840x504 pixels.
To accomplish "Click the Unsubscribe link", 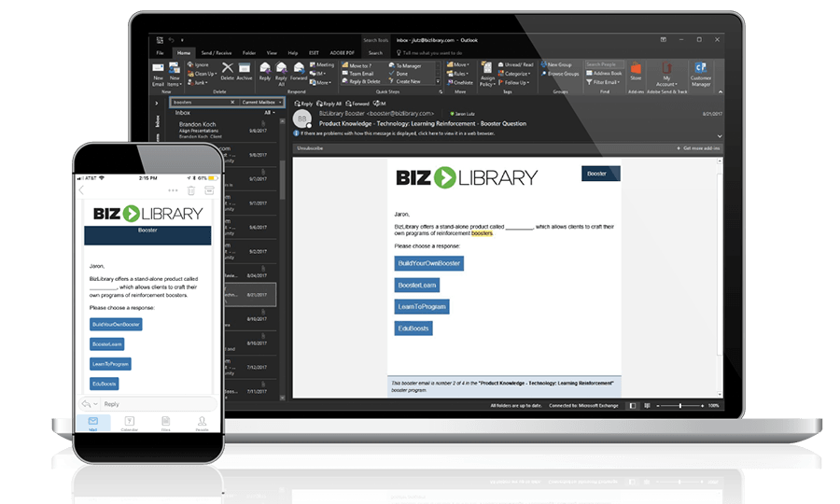I will click(310, 147).
